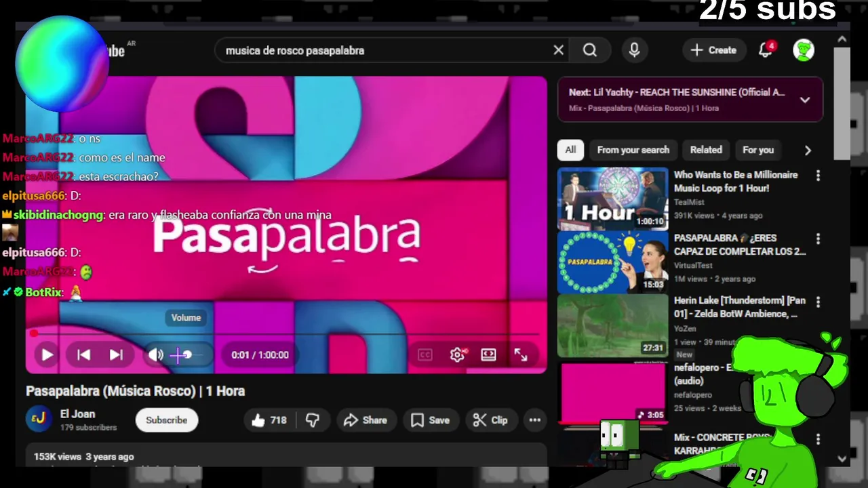Open TealMist channel link
Screen dimensions: 868x488
click(x=689, y=202)
